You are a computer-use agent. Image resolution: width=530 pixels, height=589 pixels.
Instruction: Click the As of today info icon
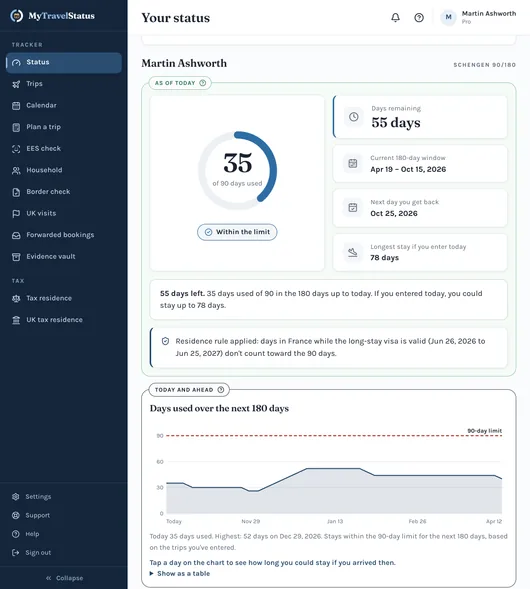tap(202, 83)
